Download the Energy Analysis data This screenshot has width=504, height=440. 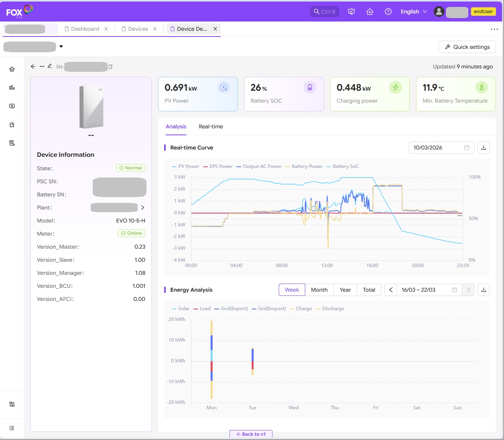coord(484,290)
